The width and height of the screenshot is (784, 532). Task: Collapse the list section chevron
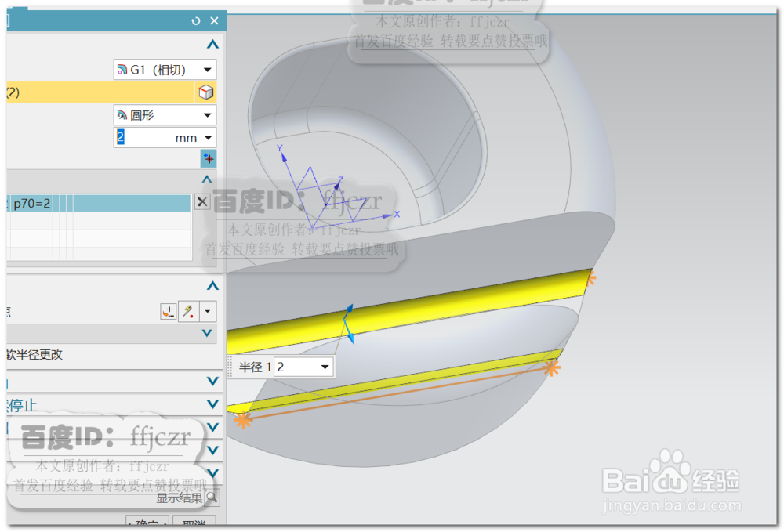pos(207,179)
